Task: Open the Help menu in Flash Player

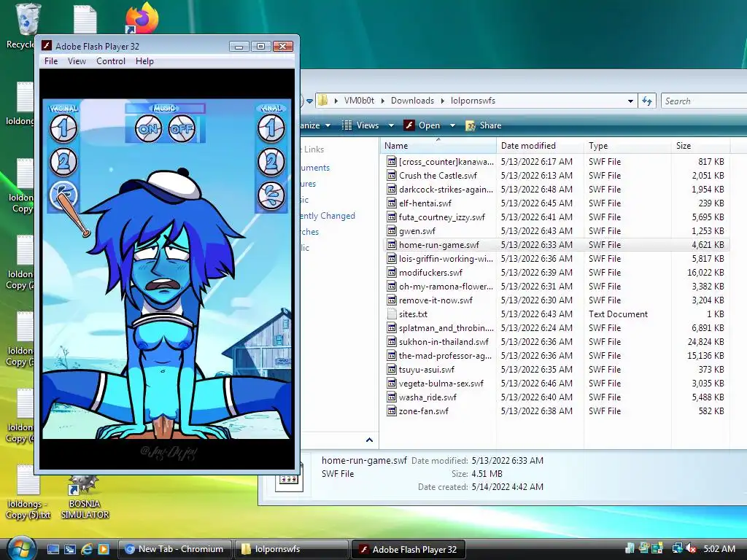Action: pyautogui.click(x=144, y=61)
